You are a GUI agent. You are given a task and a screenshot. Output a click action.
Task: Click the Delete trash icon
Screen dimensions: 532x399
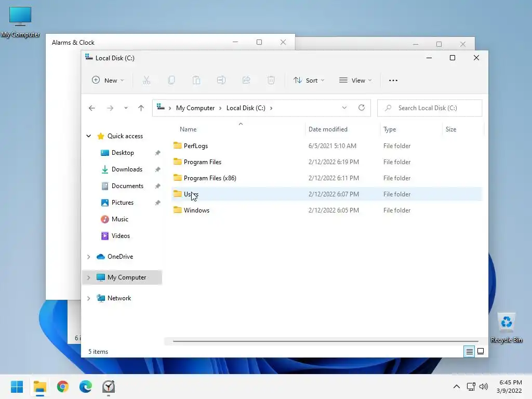(271, 81)
